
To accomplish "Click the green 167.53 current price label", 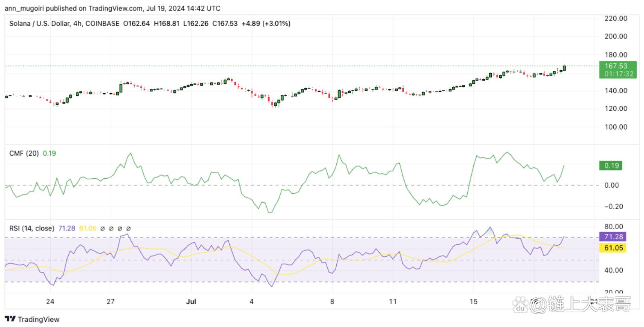I will point(618,69).
